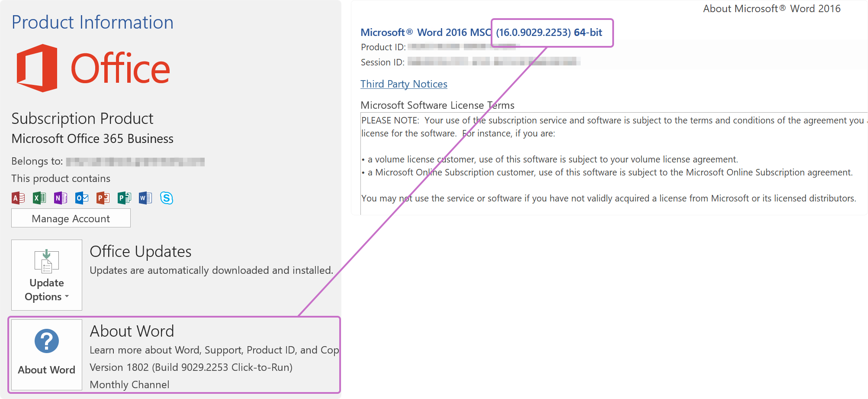Click the This product contains label
Viewport: 868px width, 399px height.
click(61, 178)
